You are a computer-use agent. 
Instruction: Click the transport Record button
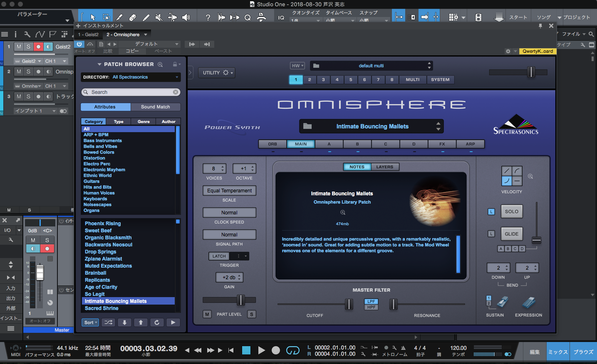click(x=276, y=350)
